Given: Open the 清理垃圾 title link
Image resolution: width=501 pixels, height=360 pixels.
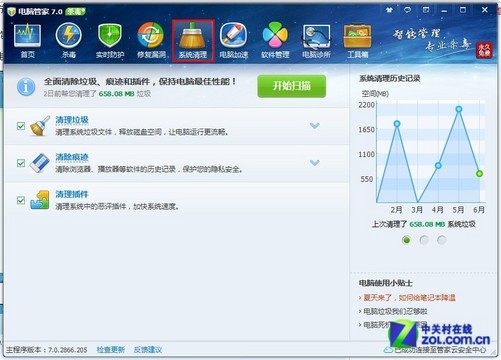Looking at the screenshot, I should (x=72, y=120).
